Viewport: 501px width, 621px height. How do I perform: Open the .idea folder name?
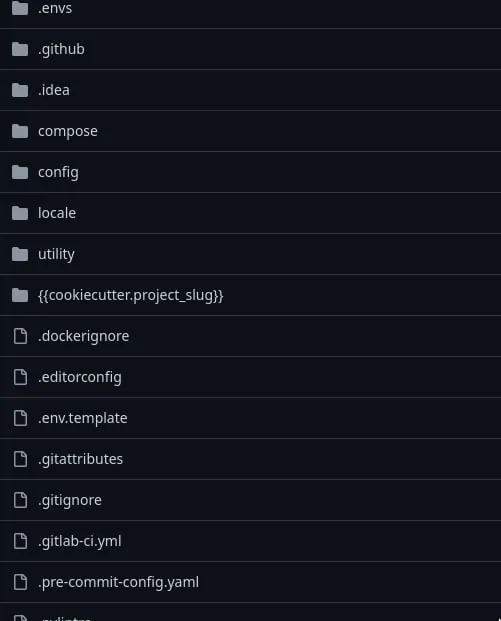(54, 90)
